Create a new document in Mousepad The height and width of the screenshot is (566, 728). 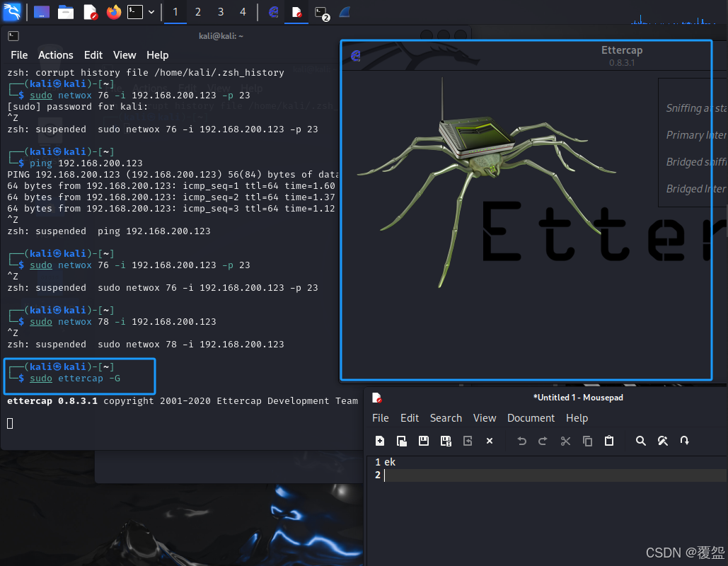[380, 441]
